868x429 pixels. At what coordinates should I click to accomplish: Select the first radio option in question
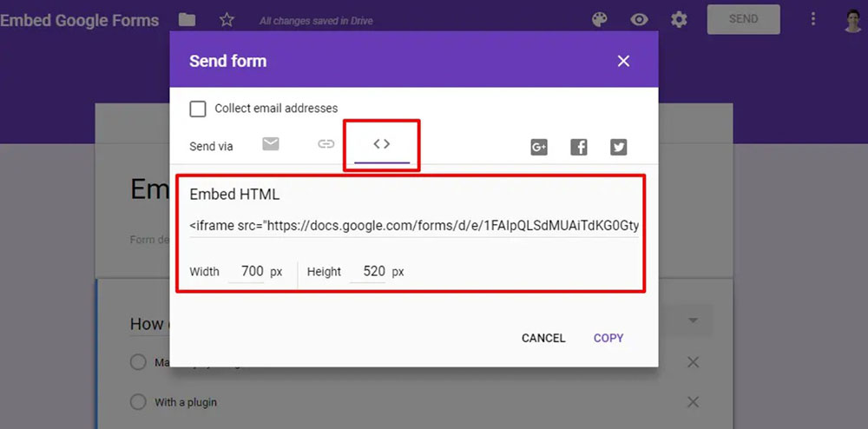click(x=138, y=362)
